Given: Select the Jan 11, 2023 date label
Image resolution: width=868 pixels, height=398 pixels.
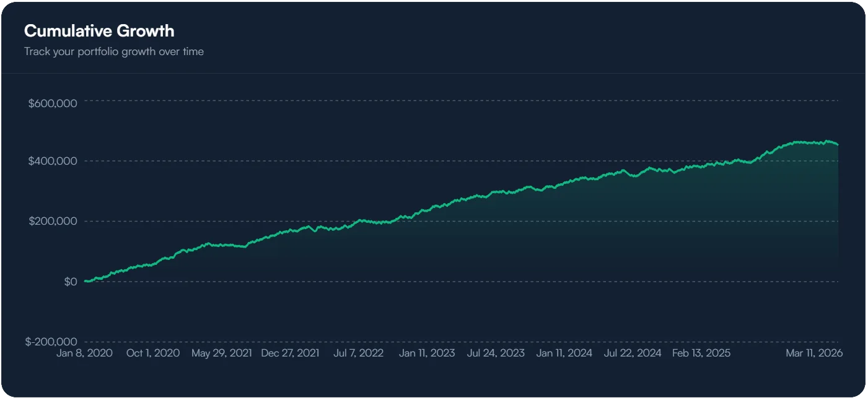Looking at the screenshot, I should (427, 353).
